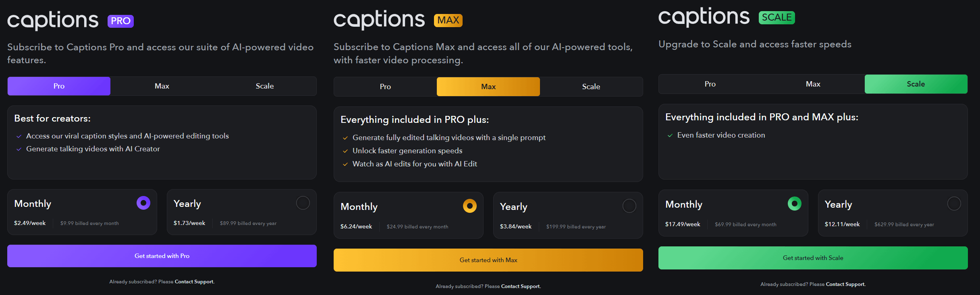Screen dimensions: 980x295
Task: Open the Max tab in the Pro panel
Action: tap(162, 86)
